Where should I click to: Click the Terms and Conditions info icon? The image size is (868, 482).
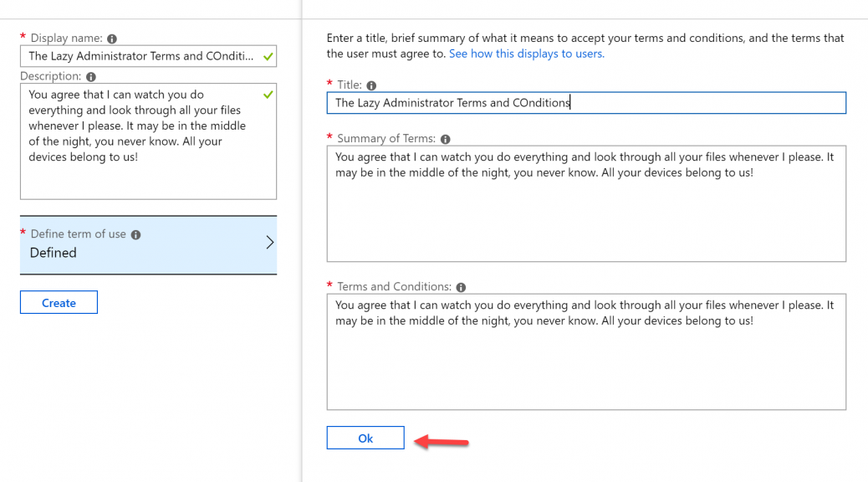point(461,287)
